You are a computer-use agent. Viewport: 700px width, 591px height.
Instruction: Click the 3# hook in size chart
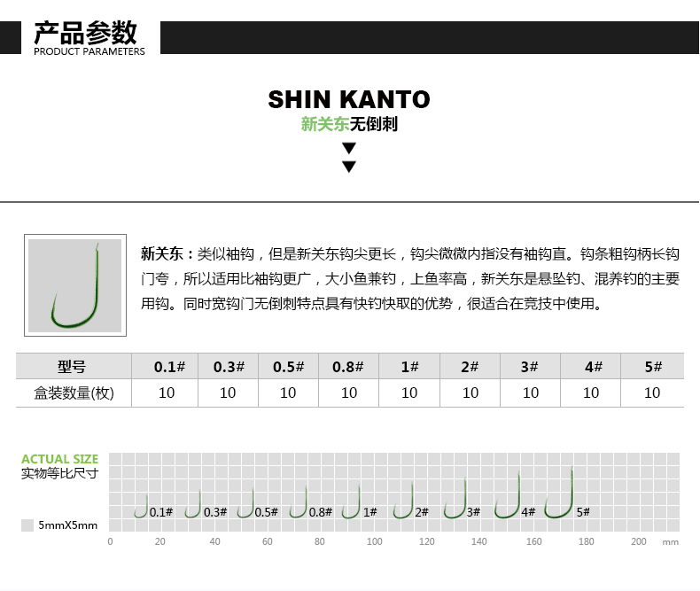[x=455, y=498]
